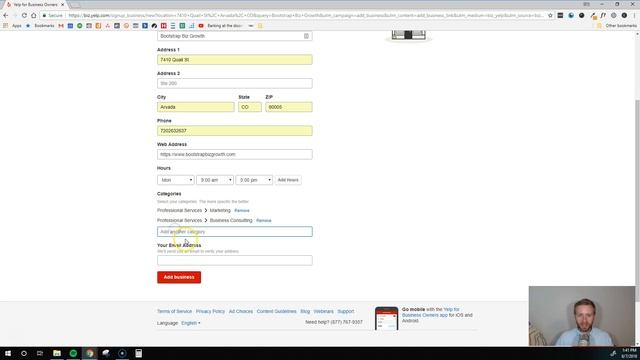Click the Address 2 input field
This screenshot has width=640, height=360.
click(x=235, y=83)
